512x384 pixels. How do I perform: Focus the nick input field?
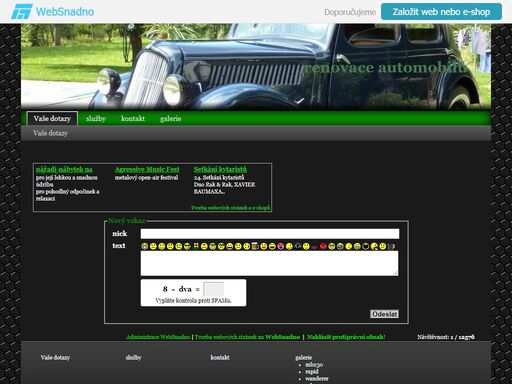click(x=270, y=234)
